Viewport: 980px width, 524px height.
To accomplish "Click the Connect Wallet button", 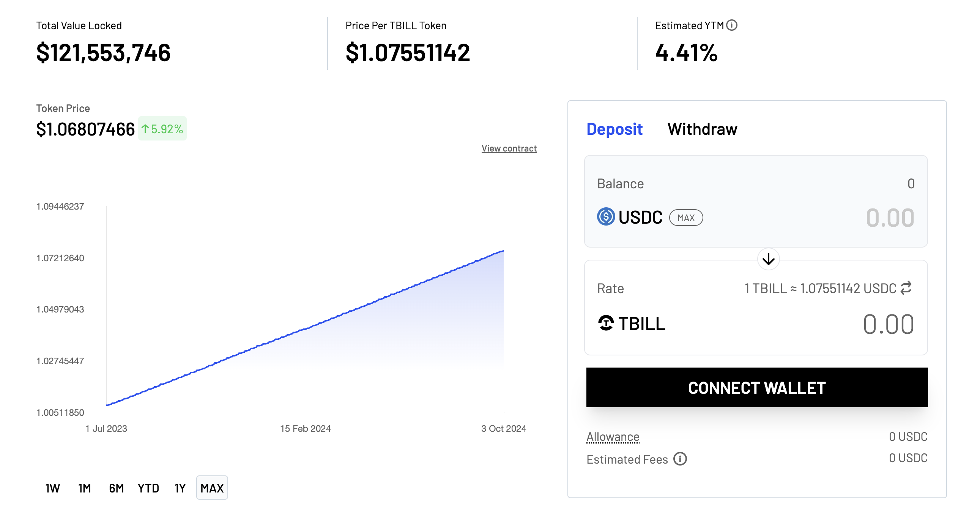I will point(757,387).
